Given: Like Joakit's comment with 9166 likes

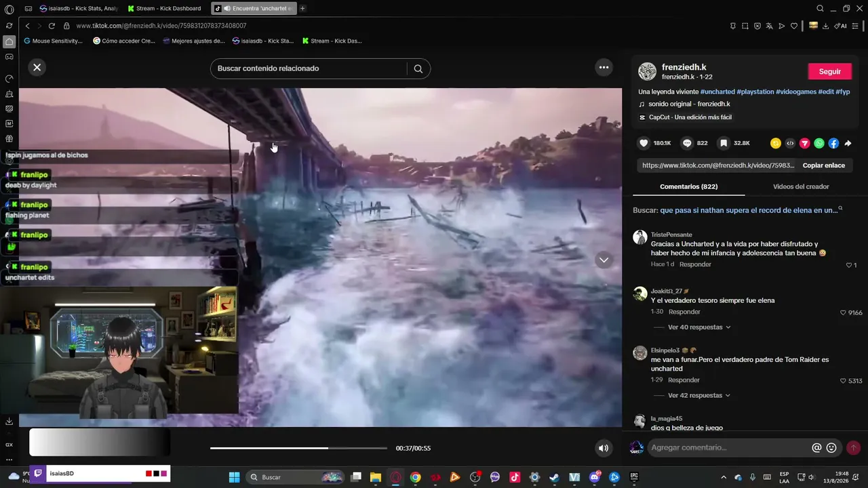Looking at the screenshot, I should click(x=843, y=313).
